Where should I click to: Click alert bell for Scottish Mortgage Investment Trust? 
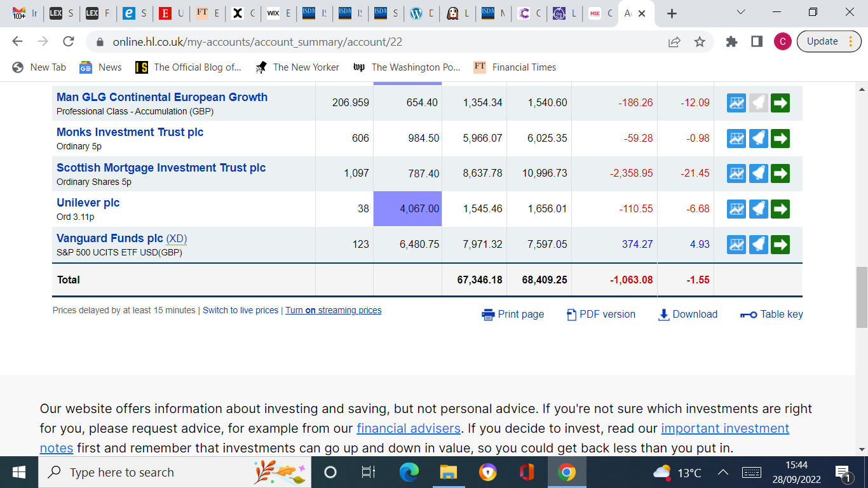click(758, 173)
